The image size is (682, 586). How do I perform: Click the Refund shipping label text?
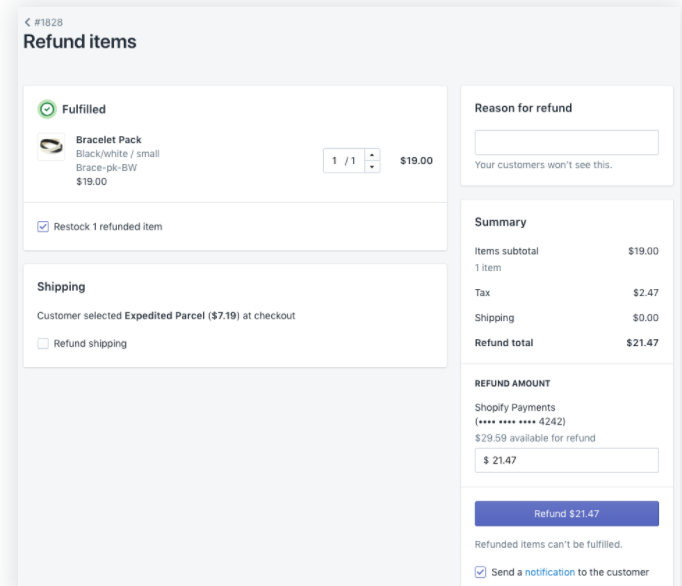[x=90, y=344]
